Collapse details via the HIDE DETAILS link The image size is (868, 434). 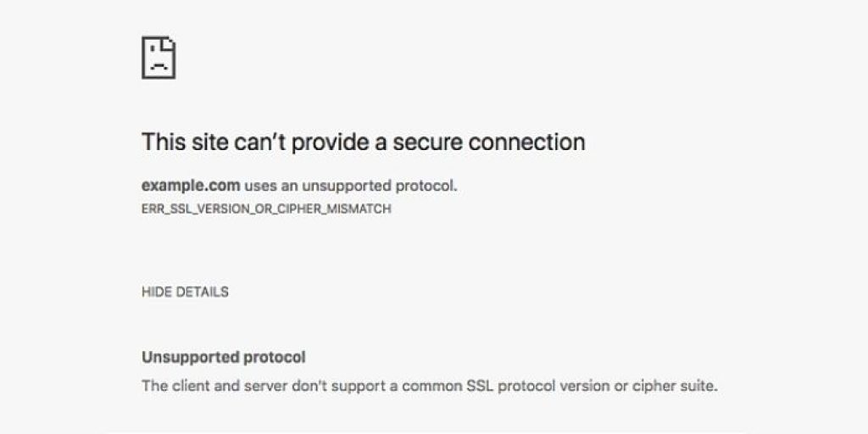[185, 292]
